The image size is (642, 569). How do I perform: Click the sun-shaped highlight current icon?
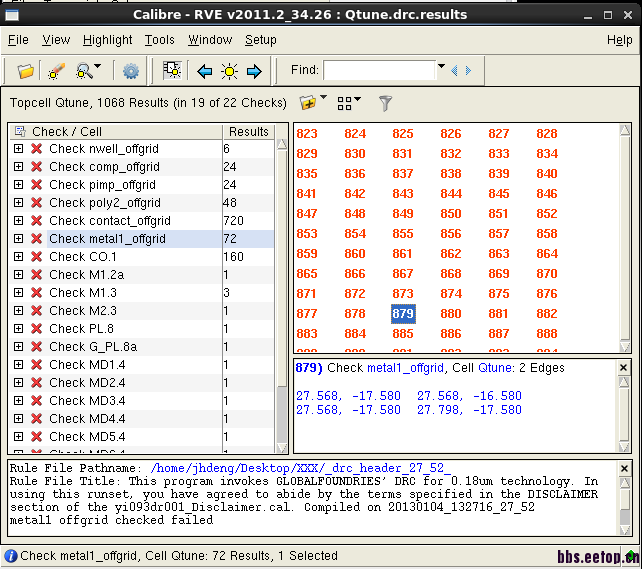pyautogui.click(x=229, y=71)
